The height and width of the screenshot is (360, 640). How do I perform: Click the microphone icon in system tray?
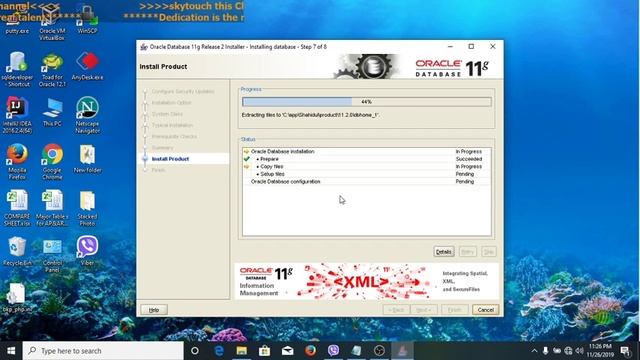pyautogui.click(x=545, y=351)
